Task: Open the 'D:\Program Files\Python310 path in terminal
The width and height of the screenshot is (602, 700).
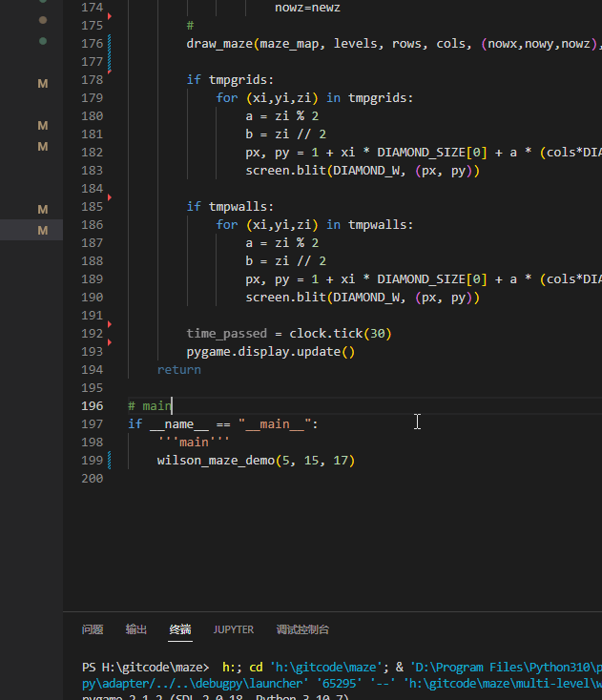Action: (x=506, y=667)
